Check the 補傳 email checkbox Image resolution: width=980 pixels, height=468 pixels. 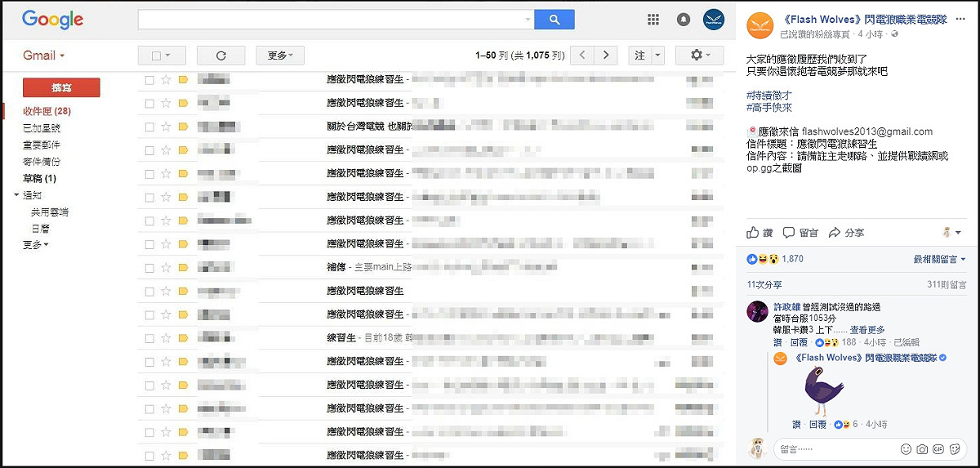tap(149, 267)
